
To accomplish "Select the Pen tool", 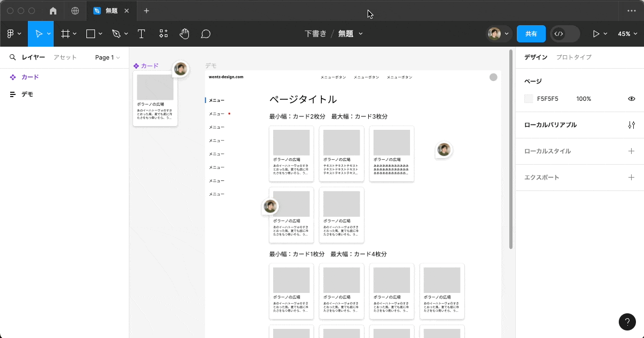I will (x=116, y=34).
